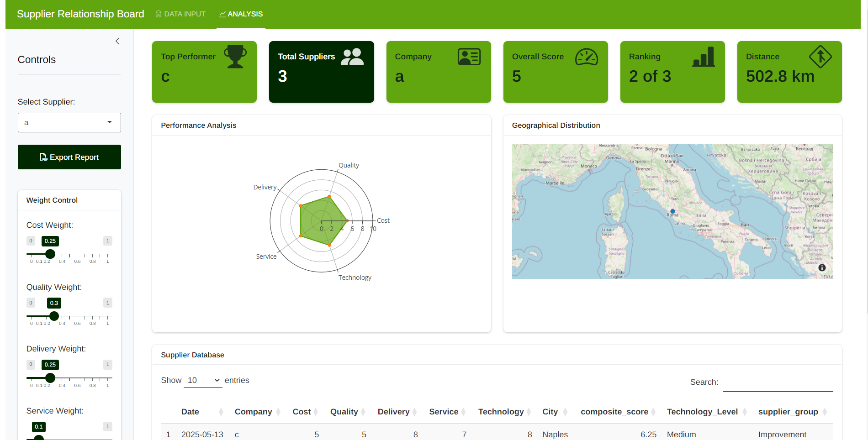
Task: Sort table by Cost column arrows
Action: [316, 412]
